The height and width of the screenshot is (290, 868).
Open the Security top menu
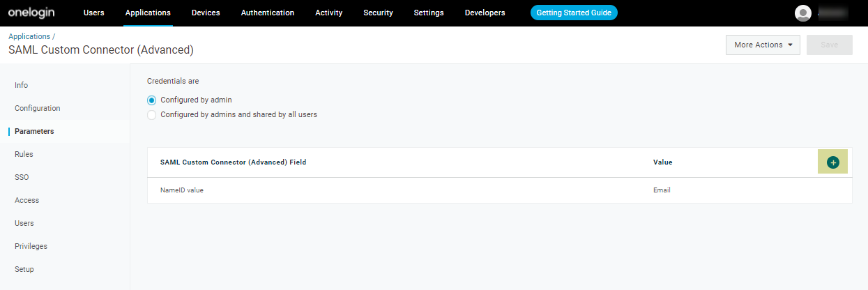coord(378,13)
